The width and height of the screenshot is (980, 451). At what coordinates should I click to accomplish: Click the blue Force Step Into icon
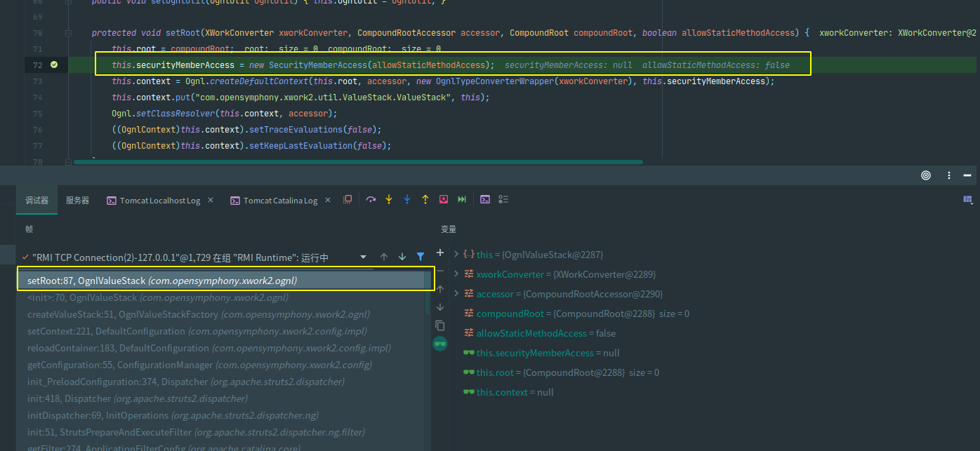pyautogui.click(x=407, y=200)
